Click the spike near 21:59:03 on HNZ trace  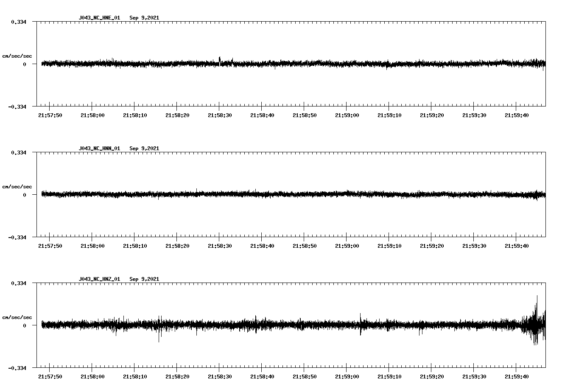[x=361, y=325]
